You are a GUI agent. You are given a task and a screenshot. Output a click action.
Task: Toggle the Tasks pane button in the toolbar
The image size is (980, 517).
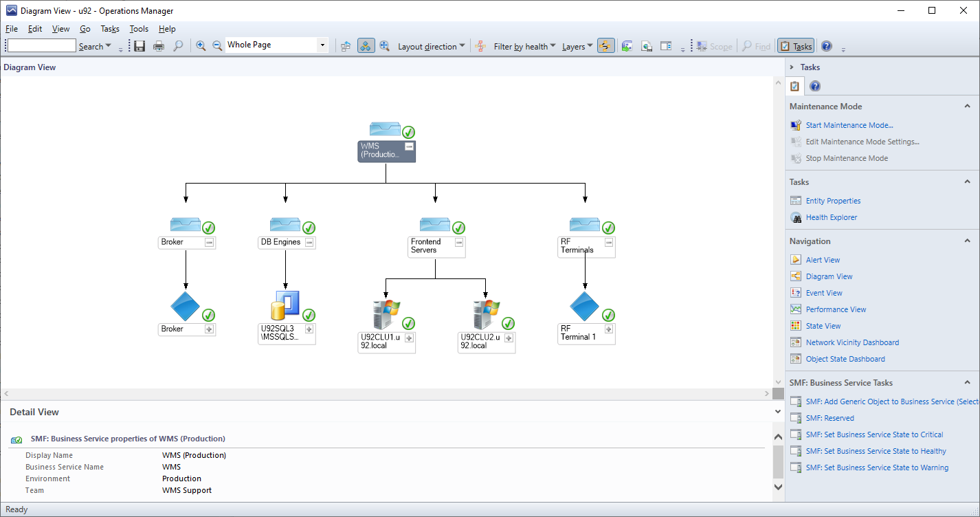[x=796, y=46]
